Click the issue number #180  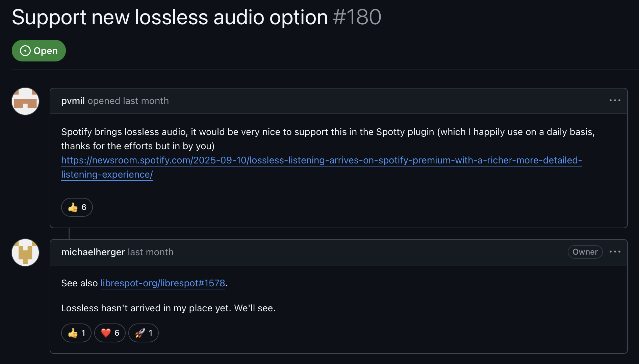357,17
